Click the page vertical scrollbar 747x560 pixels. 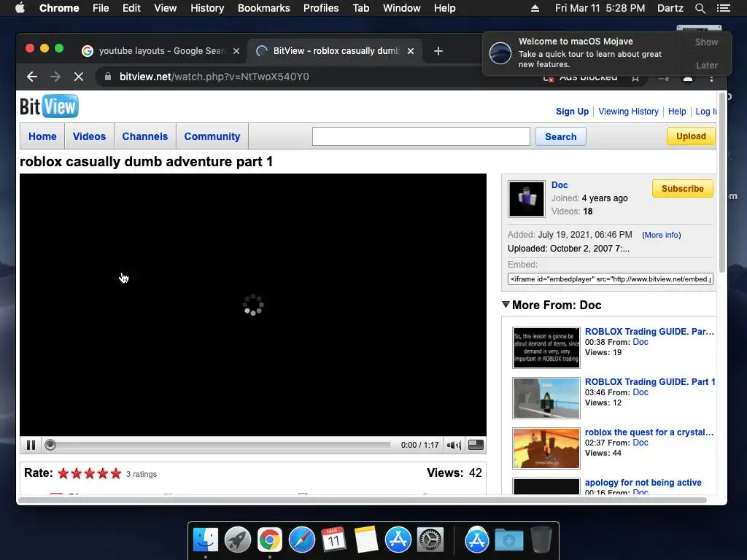click(x=721, y=182)
